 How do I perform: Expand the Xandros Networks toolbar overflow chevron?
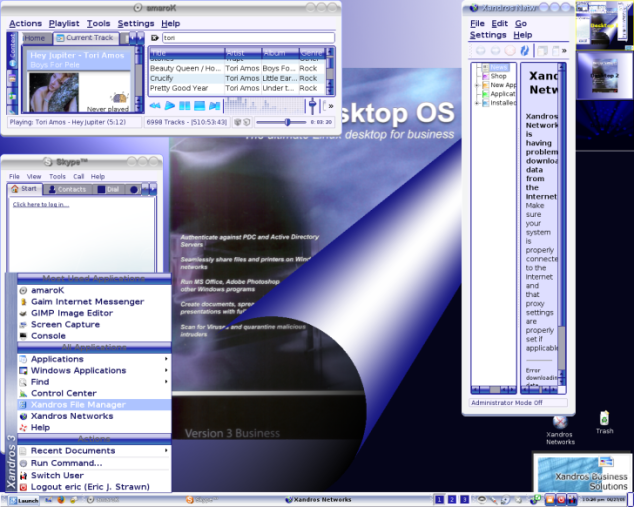[x=564, y=51]
